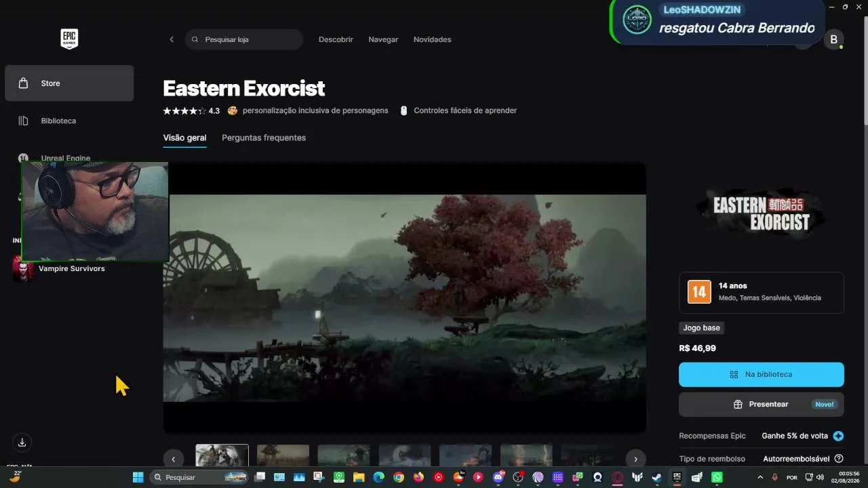Click the Eastern Exorcist trailer video
This screenshot has height=488, width=868.
pos(405,298)
